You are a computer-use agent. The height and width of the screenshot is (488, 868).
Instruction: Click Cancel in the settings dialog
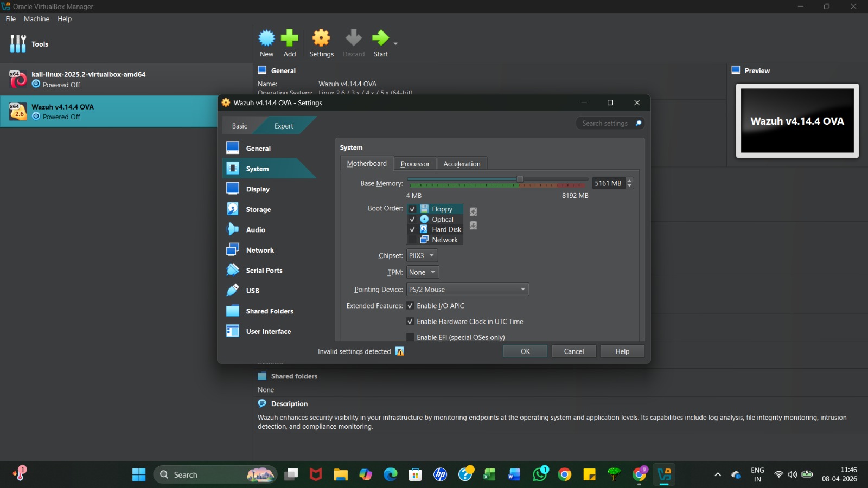click(x=574, y=351)
